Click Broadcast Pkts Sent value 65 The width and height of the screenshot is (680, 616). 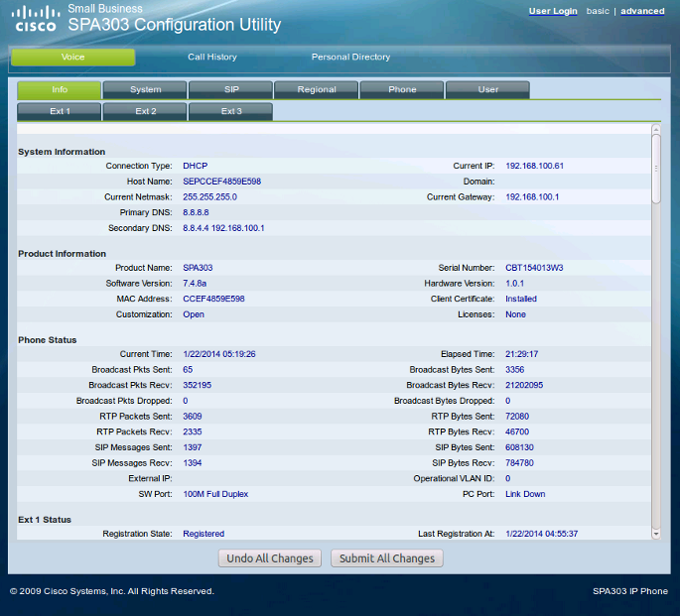pyautogui.click(x=188, y=370)
